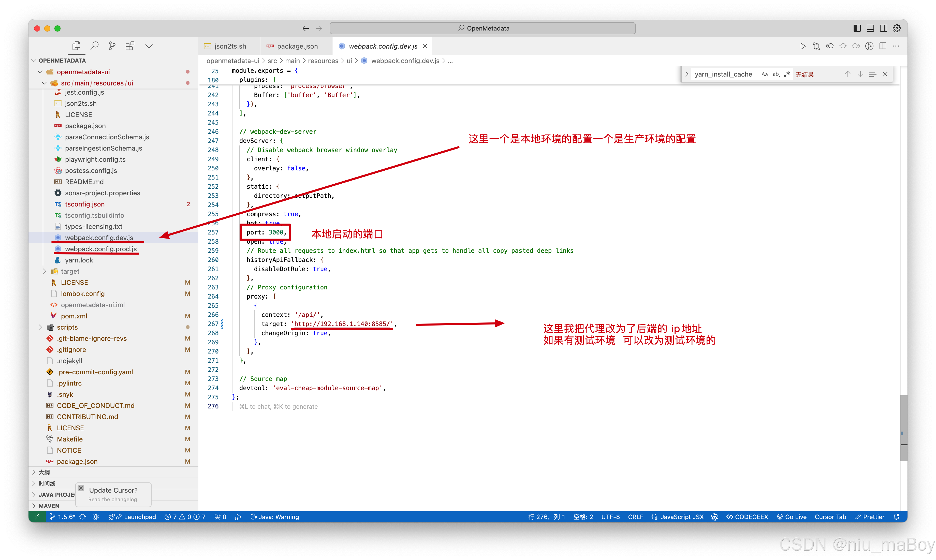Screen dimensions: 936x560
Task: Open webpack.config.prod.js in file tree
Action: [101, 249]
